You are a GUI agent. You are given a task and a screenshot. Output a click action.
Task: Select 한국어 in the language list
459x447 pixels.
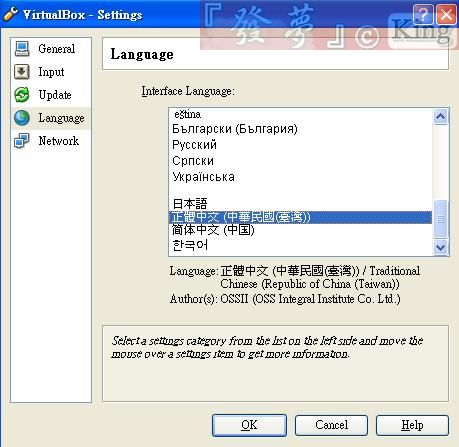coord(300,245)
